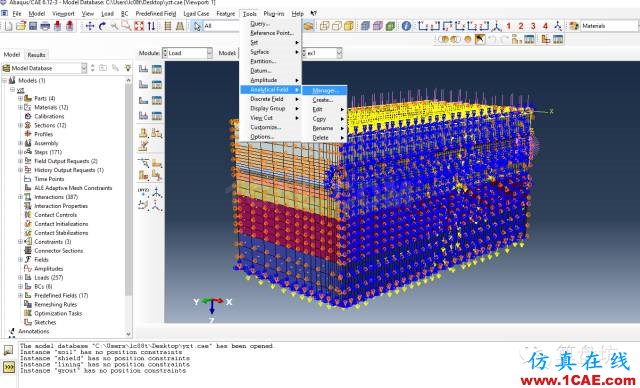Select the Pan View tool
640x388 pixels.
click(x=90, y=26)
